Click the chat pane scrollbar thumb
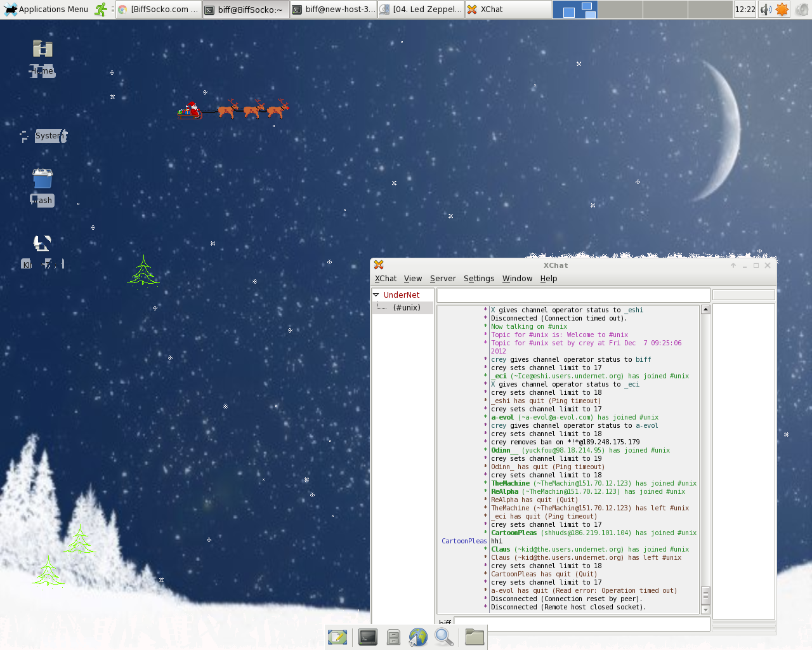 pyautogui.click(x=705, y=595)
